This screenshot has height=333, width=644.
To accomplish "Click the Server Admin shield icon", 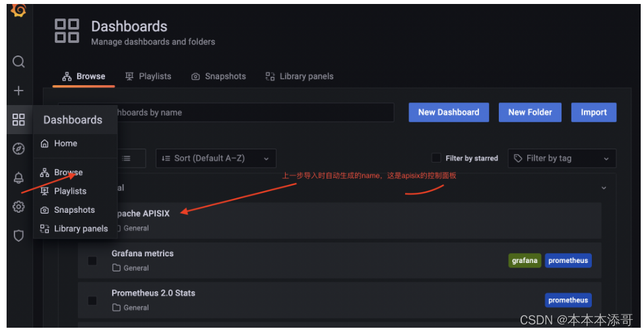I will tap(18, 235).
